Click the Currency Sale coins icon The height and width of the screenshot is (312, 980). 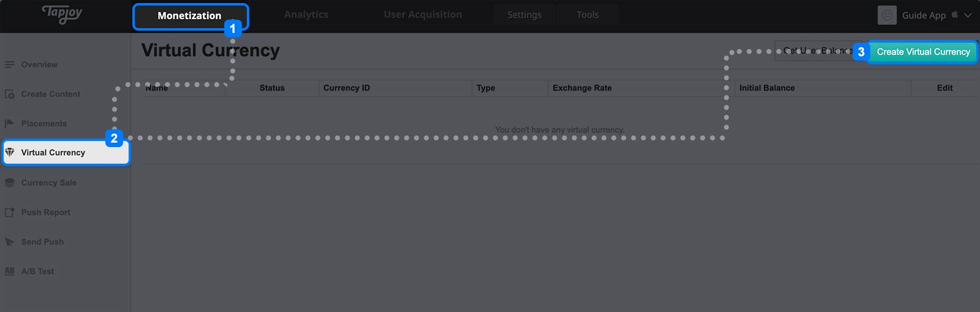[10, 183]
